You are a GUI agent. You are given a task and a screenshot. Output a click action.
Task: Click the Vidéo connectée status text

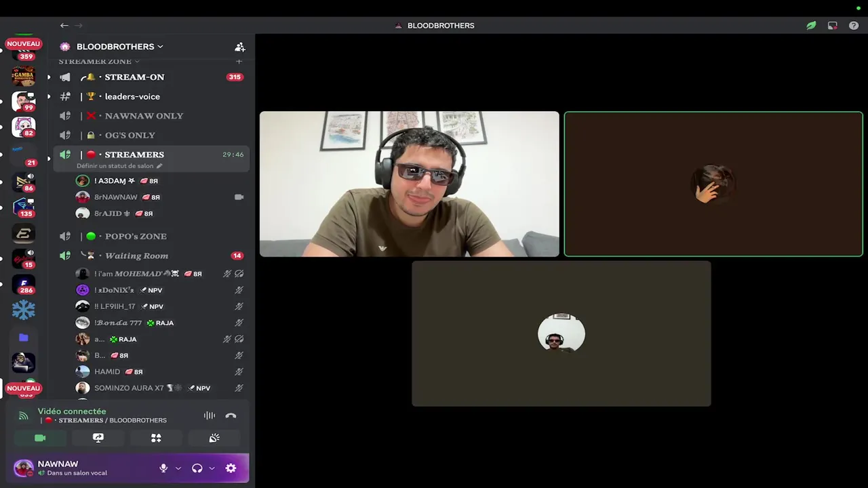[72, 411]
